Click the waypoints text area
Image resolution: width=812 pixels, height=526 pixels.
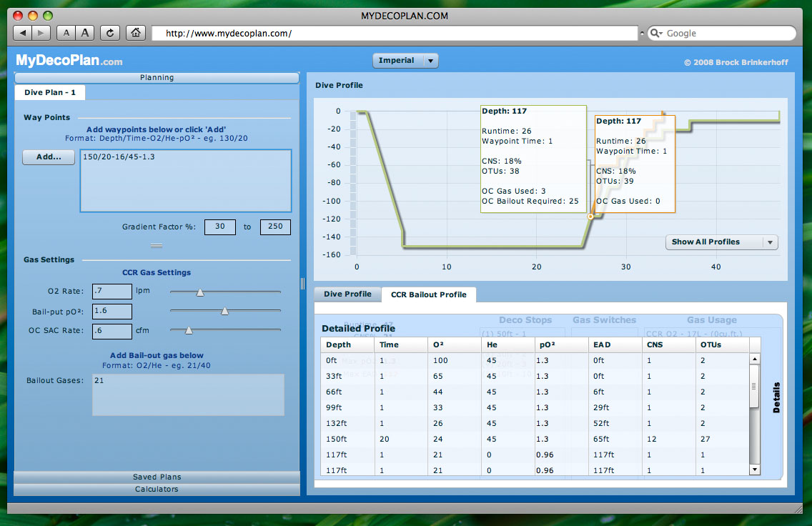pos(185,181)
